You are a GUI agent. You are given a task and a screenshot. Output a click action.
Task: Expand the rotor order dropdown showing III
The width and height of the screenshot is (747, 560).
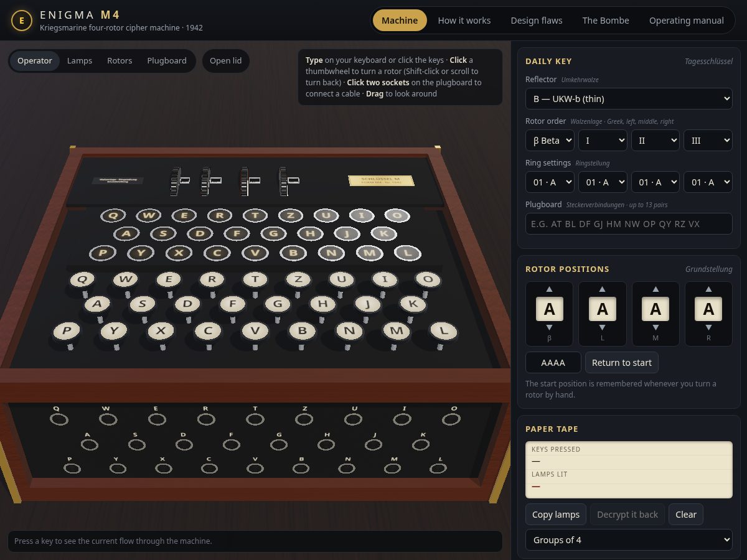pyautogui.click(x=708, y=141)
